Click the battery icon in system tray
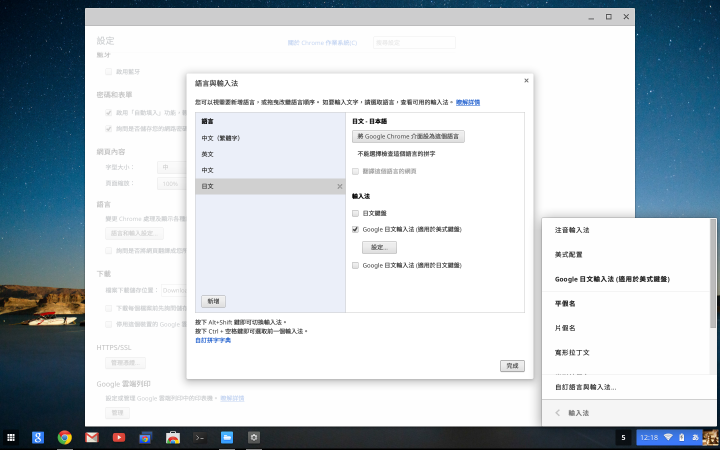720x450 pixels. (681, 438)
